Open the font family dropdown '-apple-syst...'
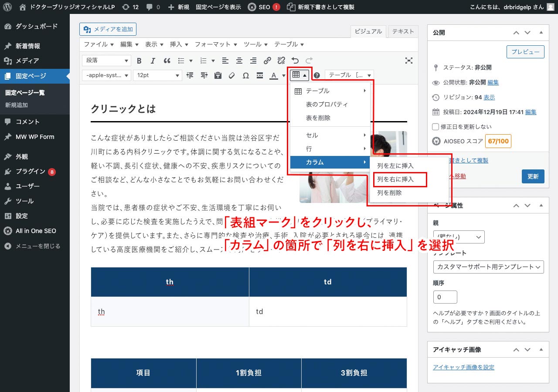 tap(106, 75)
